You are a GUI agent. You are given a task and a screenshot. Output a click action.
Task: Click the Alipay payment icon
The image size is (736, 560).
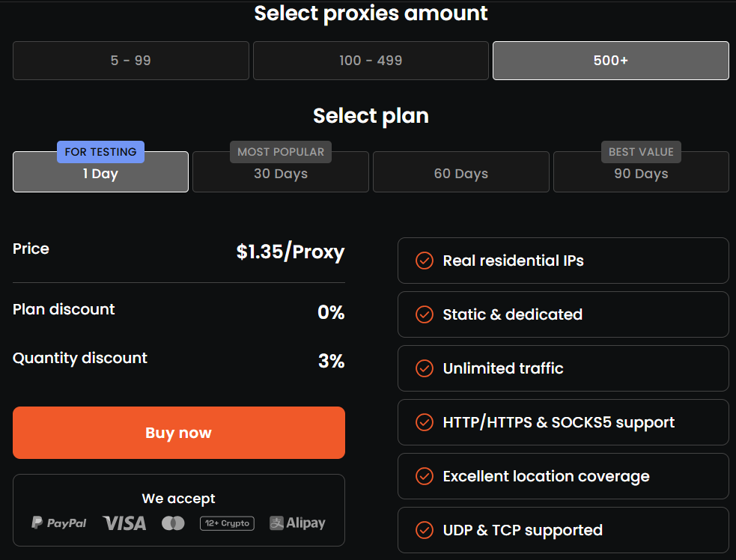(298, 523)
